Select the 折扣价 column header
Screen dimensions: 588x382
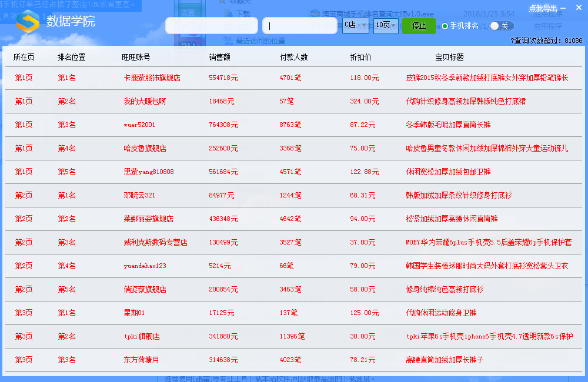coord(360,57)
